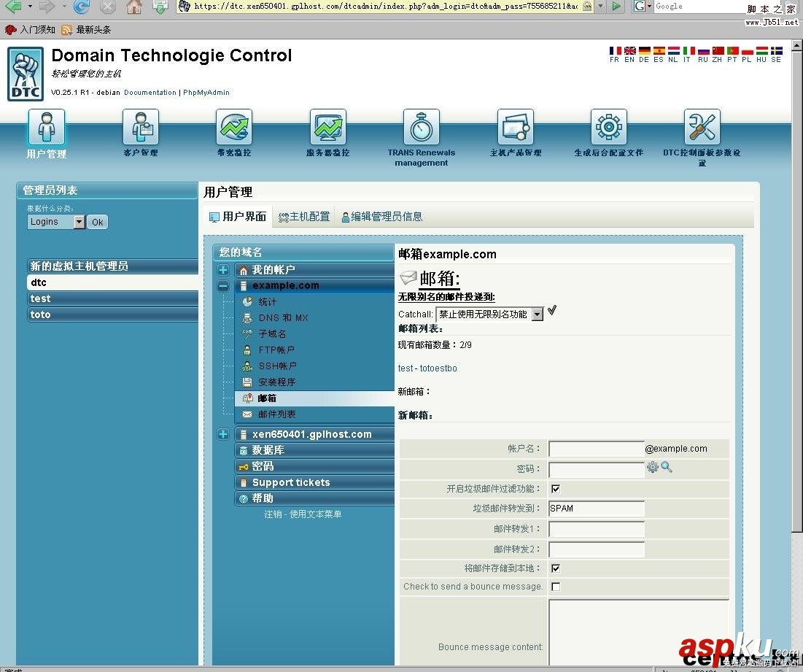Click the 邮件转发1 input field
This screenshot has width=803, height=672.
[596, 528]
